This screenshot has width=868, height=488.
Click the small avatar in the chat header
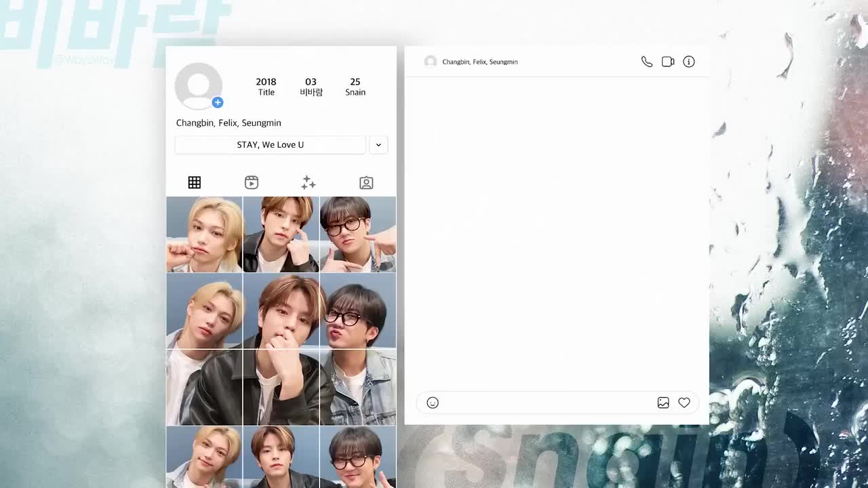431,62
